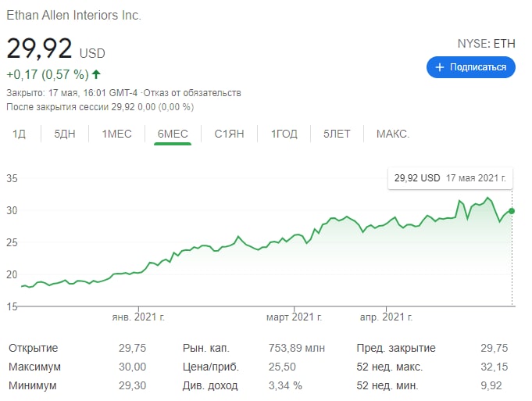
Task: Click the янв. 2021 г. axis label
Action: click(x=138, y=317)
